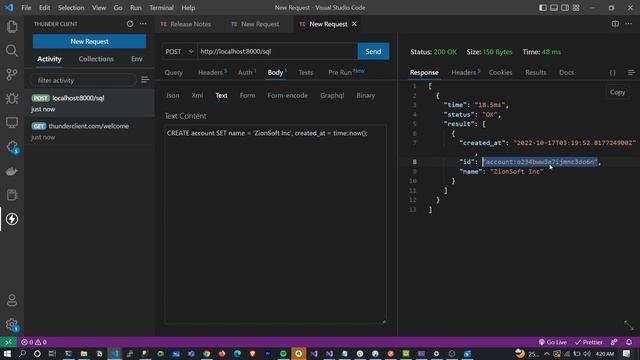Open the Explorer view in activity bar
Image resolution: width=640 pixels, height=360 pixels.
point(12,27)
